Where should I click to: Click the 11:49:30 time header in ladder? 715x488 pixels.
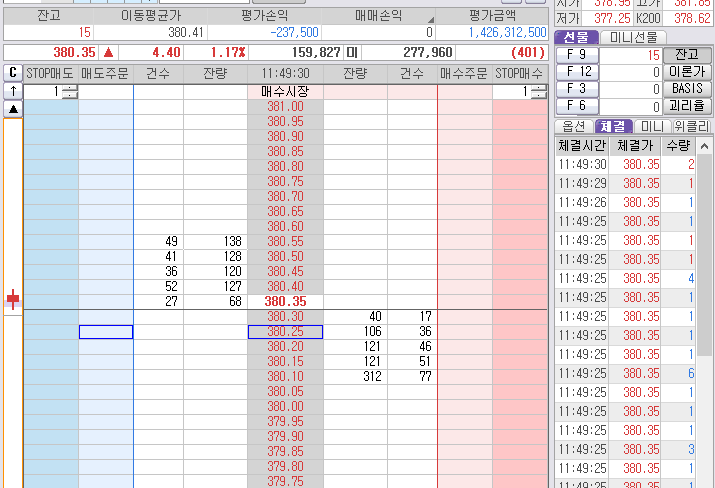coord(285,73)
